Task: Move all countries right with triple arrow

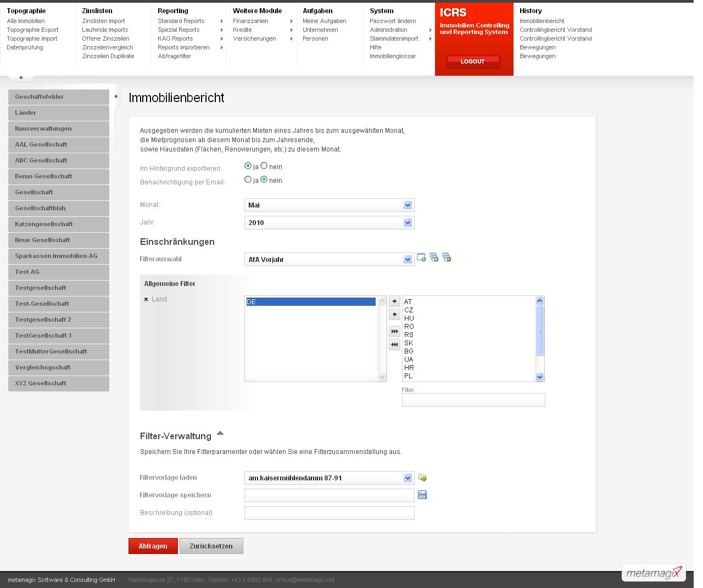Action: pos(394,332)
